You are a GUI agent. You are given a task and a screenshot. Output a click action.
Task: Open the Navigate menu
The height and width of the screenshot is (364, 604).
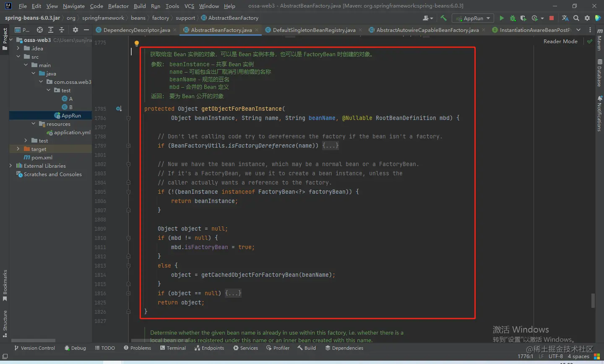pyautogui.click(x=73, y=6)
